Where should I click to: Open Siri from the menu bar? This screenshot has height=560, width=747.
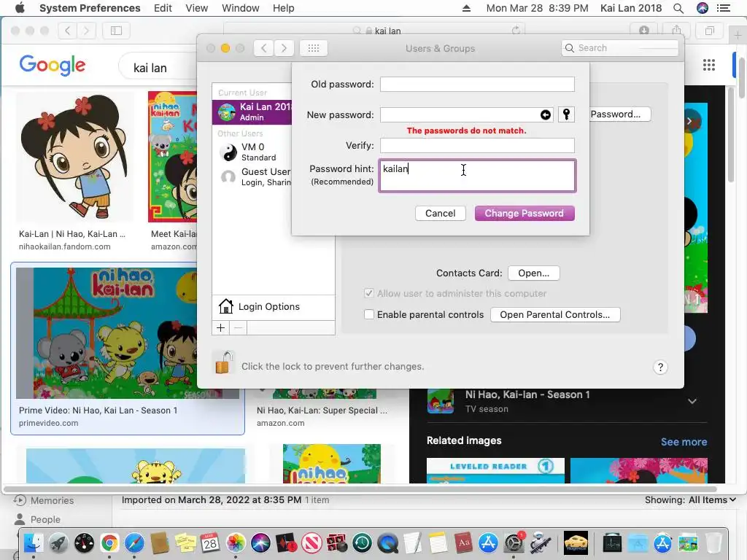[702, 8]
